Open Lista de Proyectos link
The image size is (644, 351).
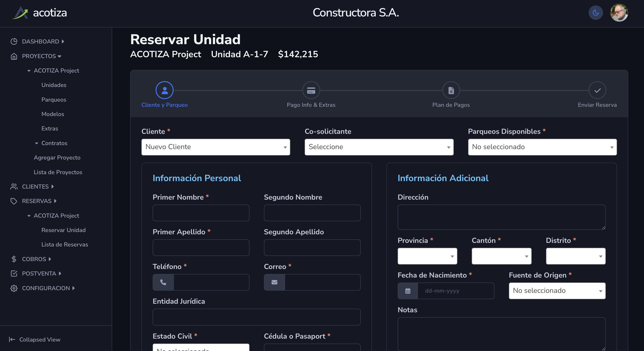[58, 172]
